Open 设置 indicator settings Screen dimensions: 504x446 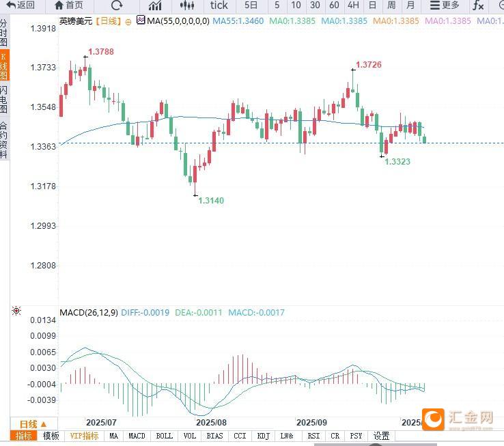tap(381, 436)
